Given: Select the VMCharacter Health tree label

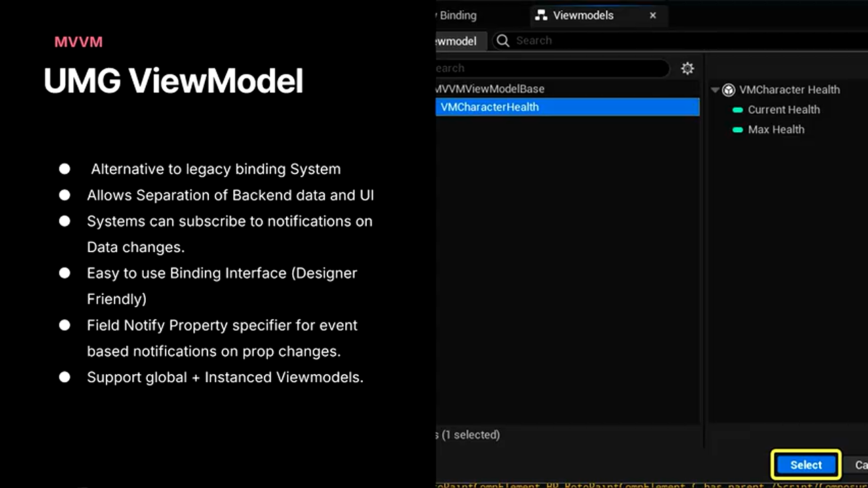Looking at the screenshot, I should click(x=789, y=89).
